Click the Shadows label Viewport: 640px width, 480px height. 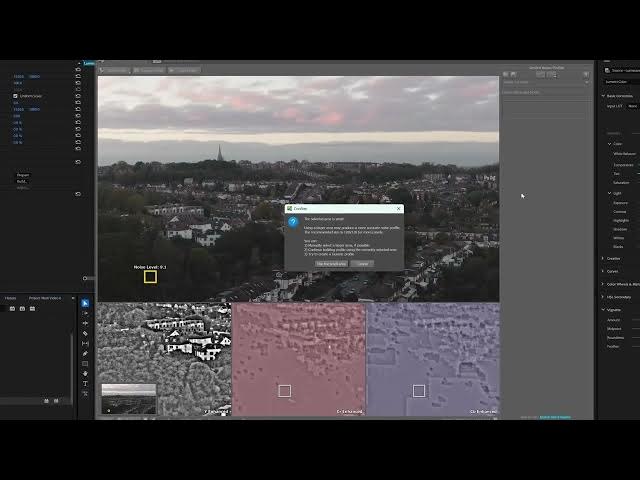(x=620, y=229)
